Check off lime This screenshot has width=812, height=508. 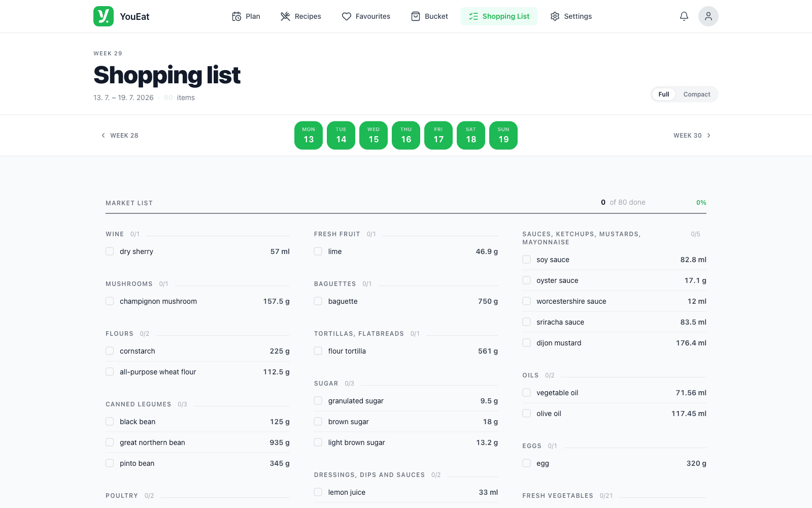tap(318, 251)
